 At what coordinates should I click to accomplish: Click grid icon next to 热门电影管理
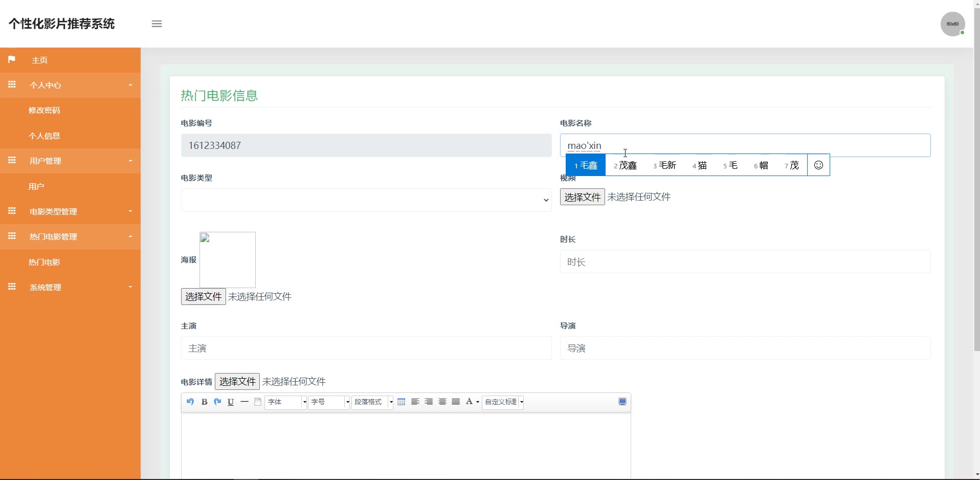[12, 236]
